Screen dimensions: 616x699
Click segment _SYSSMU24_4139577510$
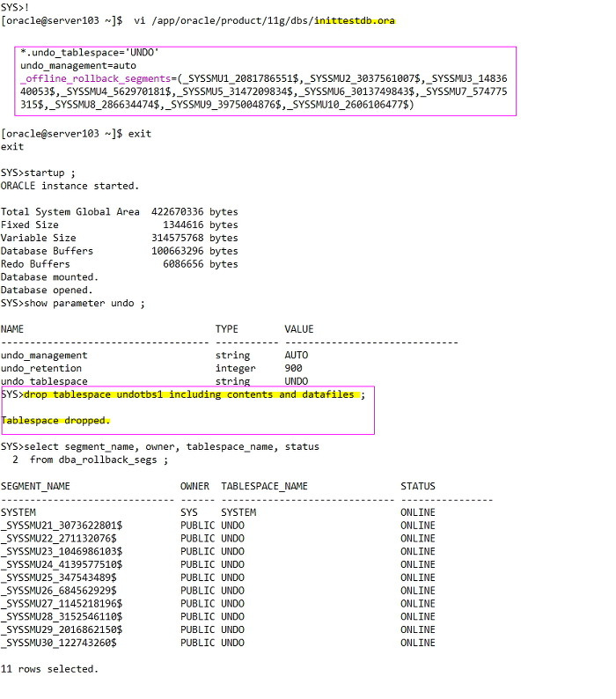(x=62, y=564)
